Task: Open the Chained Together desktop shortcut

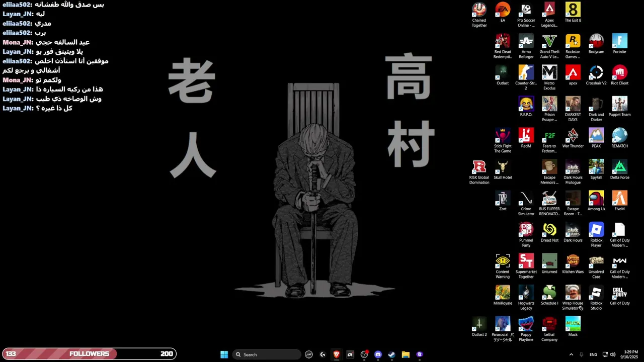Action: tap(479, 15)
